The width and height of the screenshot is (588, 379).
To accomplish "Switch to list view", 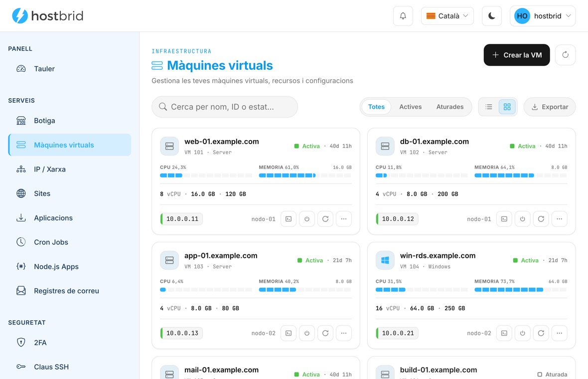I will click(489, 107).
